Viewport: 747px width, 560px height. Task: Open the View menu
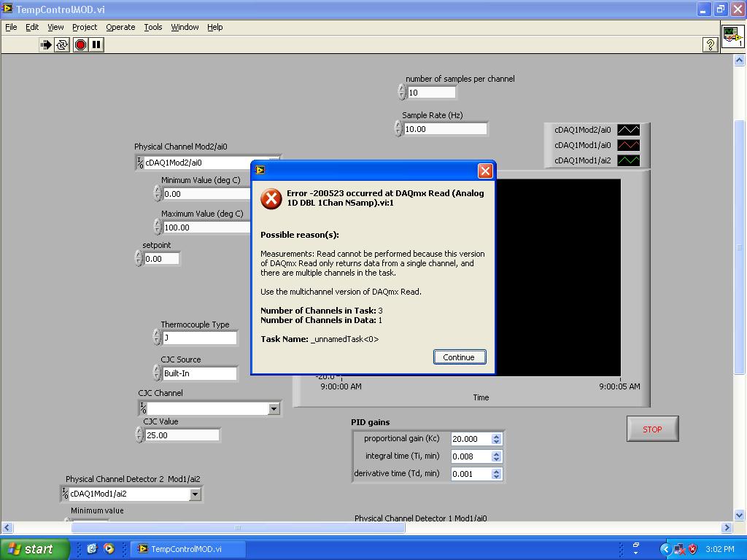pyautogui.click(x=55, y=27)
